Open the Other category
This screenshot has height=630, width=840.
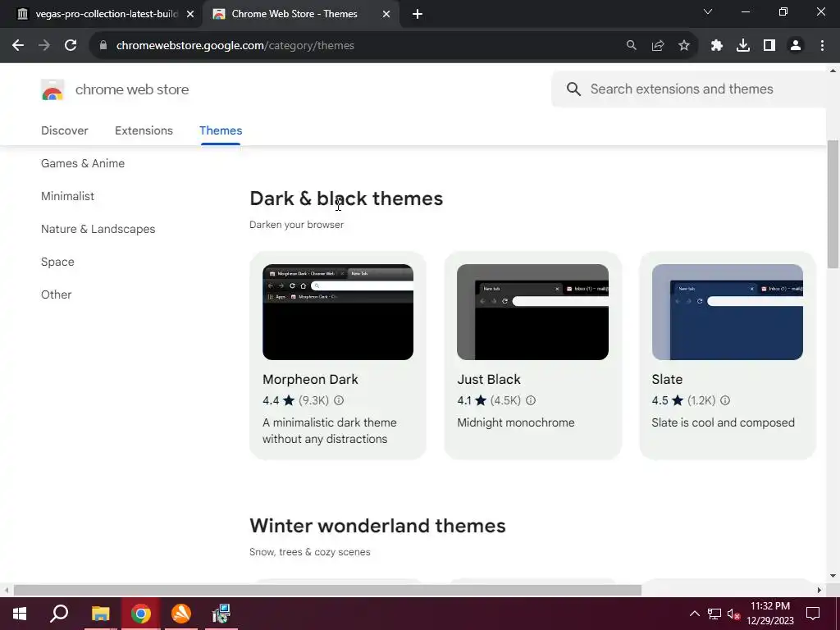click(56, 294)
